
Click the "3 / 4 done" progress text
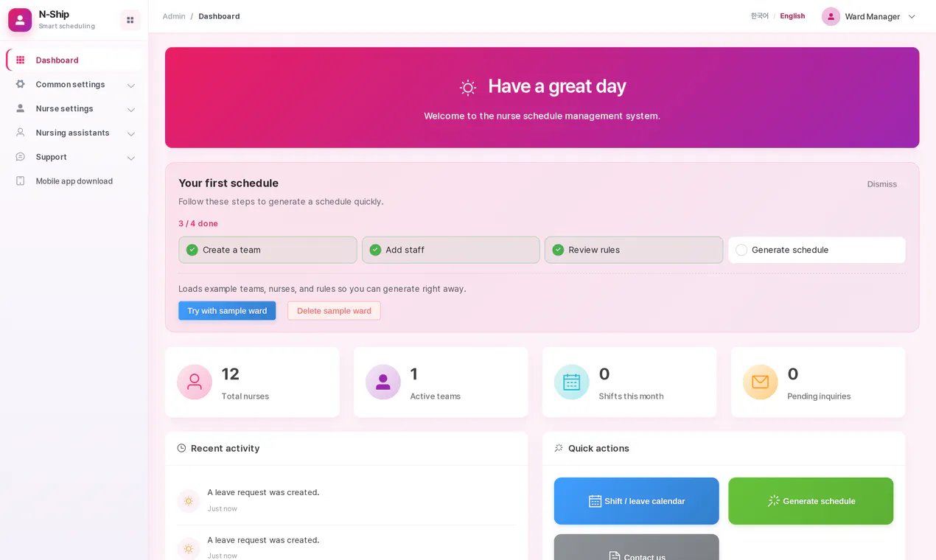pyautogui.click(x=198, y=223)
